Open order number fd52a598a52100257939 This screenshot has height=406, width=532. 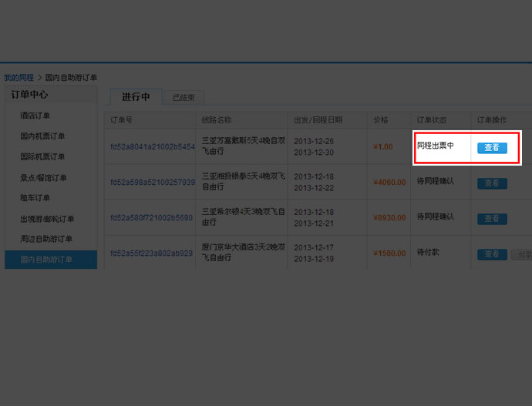[152, 183]
